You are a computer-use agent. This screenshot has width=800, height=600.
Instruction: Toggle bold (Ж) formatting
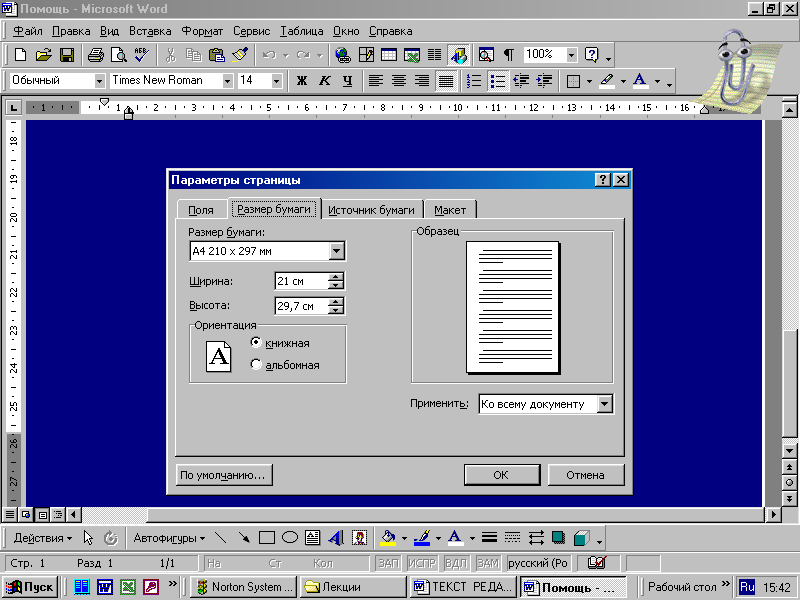[302, 81]
